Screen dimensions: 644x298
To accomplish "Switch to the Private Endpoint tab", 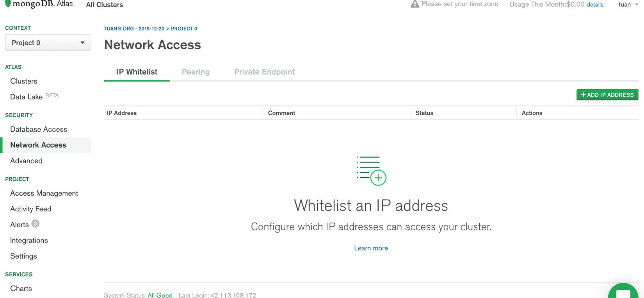I will pyautogui.click(x=264, y=72).
